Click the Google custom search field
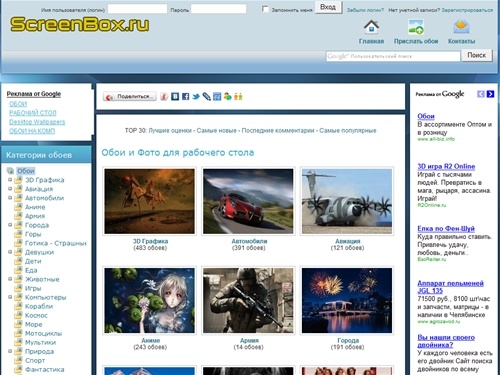 [x=393, y=56]
